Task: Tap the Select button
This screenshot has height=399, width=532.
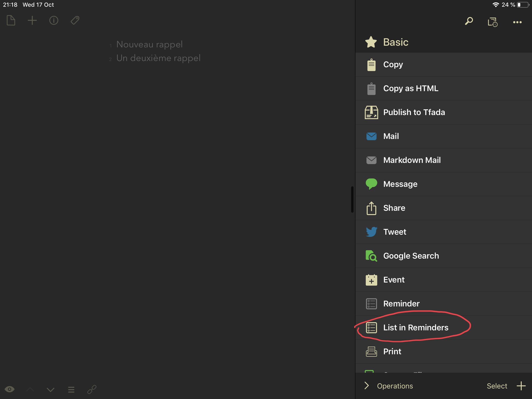Action: [x=497, y=386]
